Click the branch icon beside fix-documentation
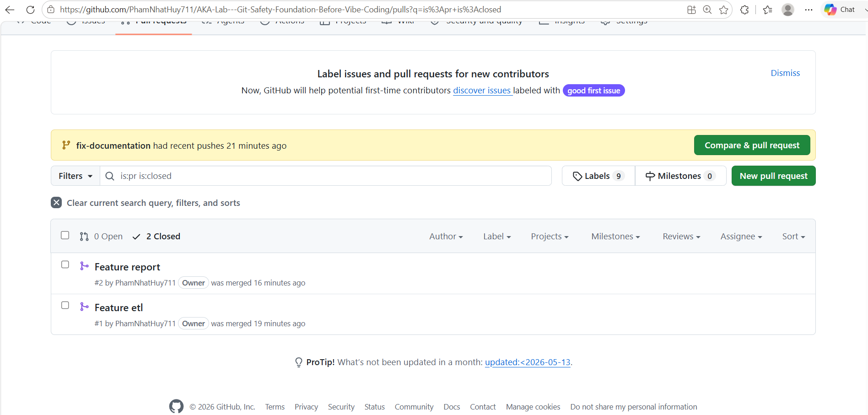 (66, 145)
